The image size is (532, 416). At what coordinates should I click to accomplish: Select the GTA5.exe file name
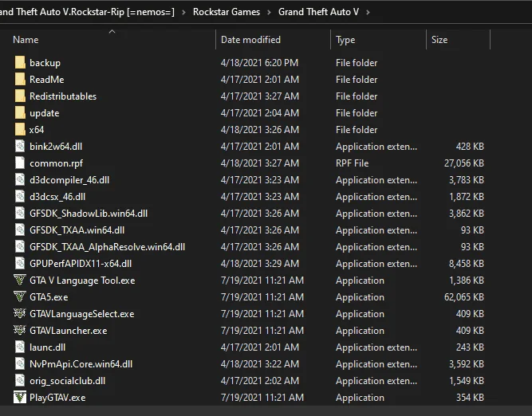(49, 297)
